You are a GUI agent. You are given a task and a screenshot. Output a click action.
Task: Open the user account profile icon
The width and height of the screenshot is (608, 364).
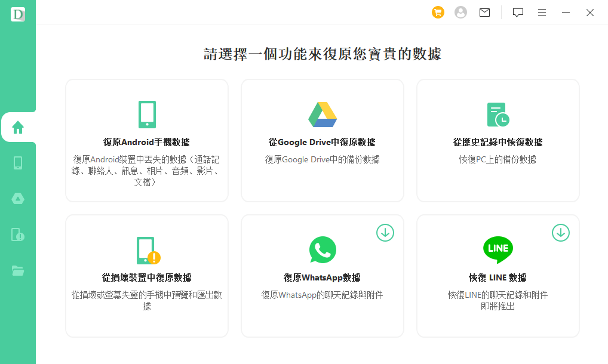[x=460, y=13]
